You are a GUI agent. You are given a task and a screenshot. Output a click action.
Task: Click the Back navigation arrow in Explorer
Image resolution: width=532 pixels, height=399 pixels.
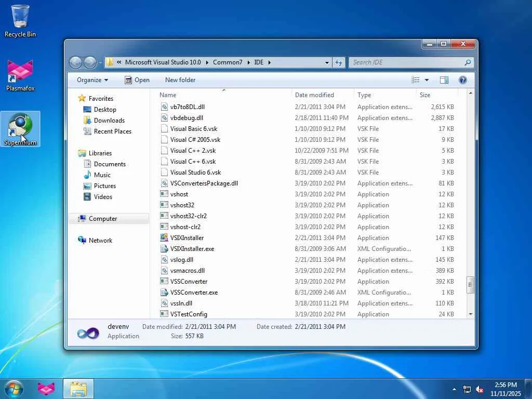tap(76, 62)
